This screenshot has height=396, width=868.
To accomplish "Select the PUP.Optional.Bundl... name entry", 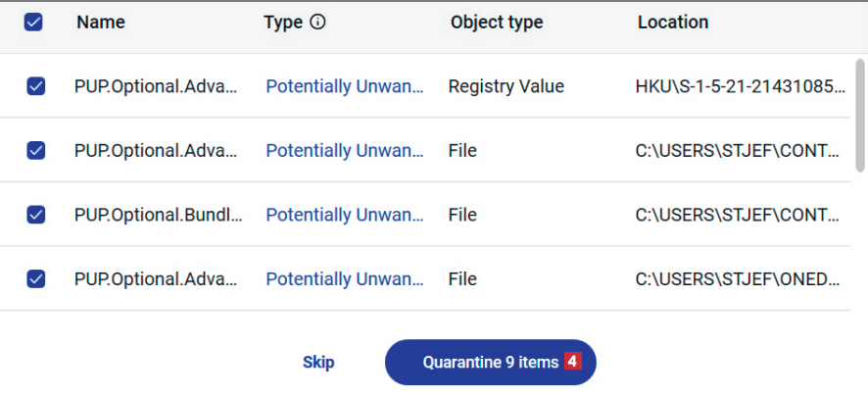I will click(x=158, y=215).
